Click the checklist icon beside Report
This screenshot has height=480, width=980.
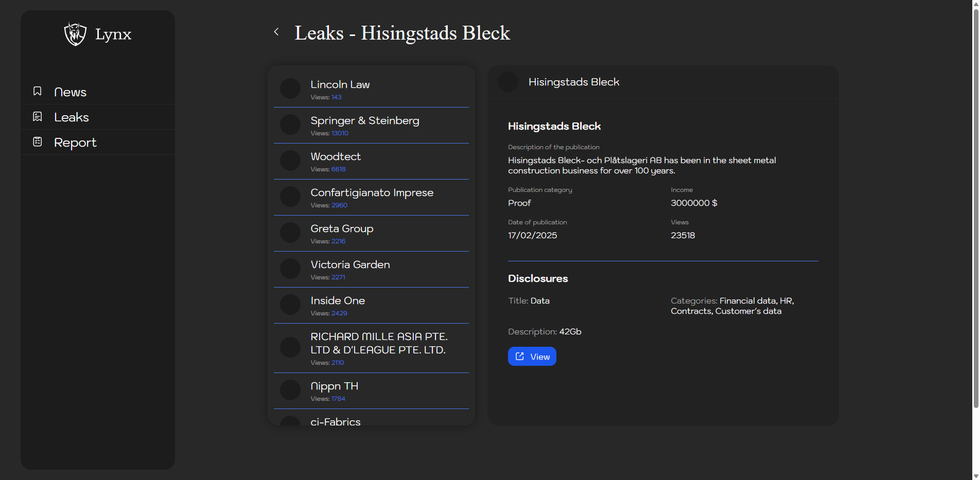point(38,142)
